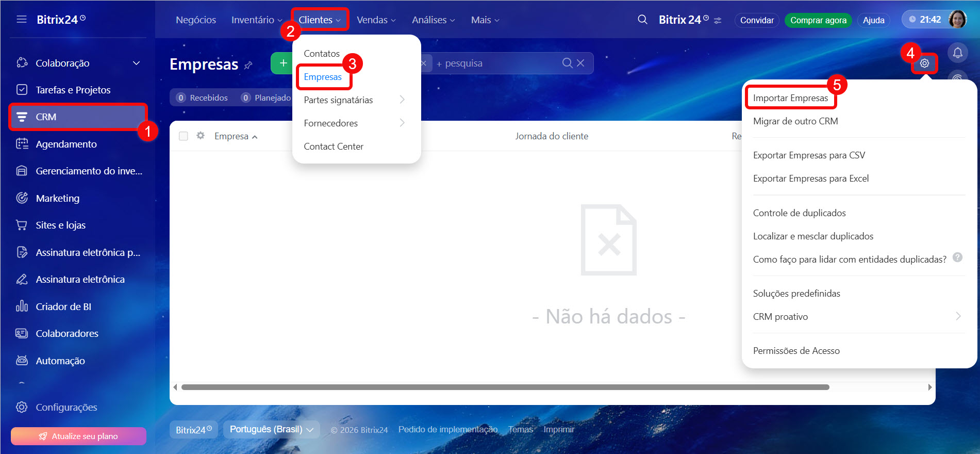Click the horizontal scrollbar under the table

[505, 387]
